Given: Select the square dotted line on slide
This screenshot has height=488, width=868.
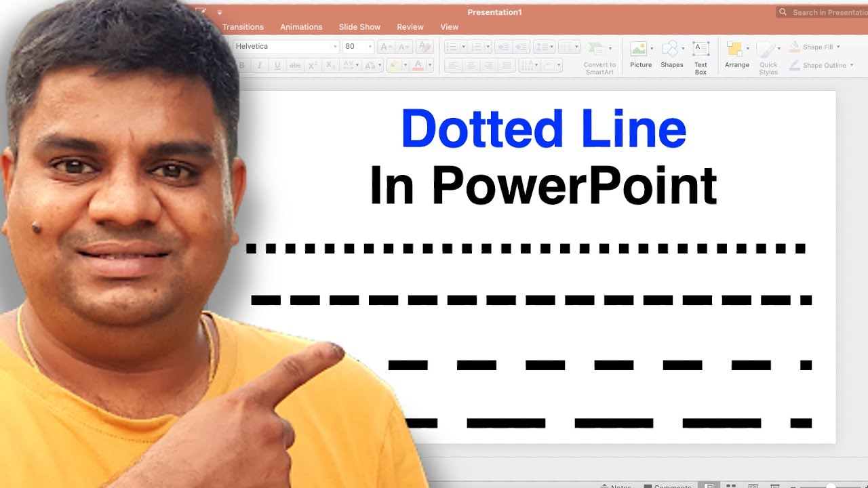Looking at the screenshot, I should [x=526, y=249].
